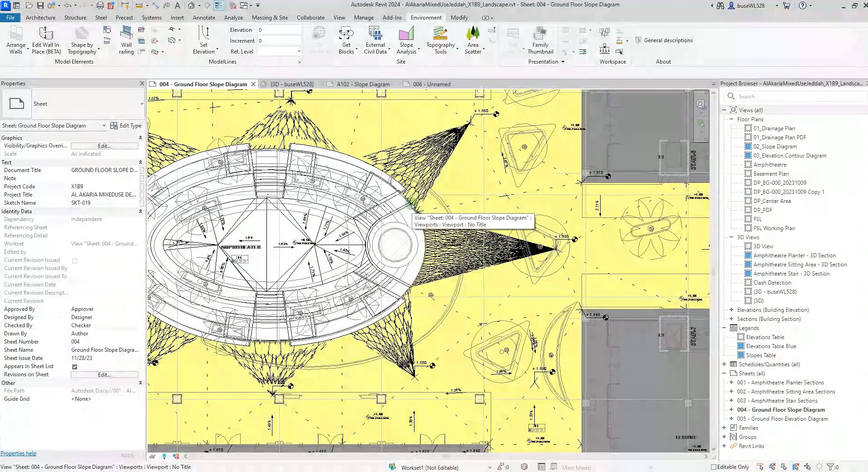Viewport: 868px width, 472px height.
Task: Check the Current Revision Issued checkbox
Action: [x=74, y=261]
